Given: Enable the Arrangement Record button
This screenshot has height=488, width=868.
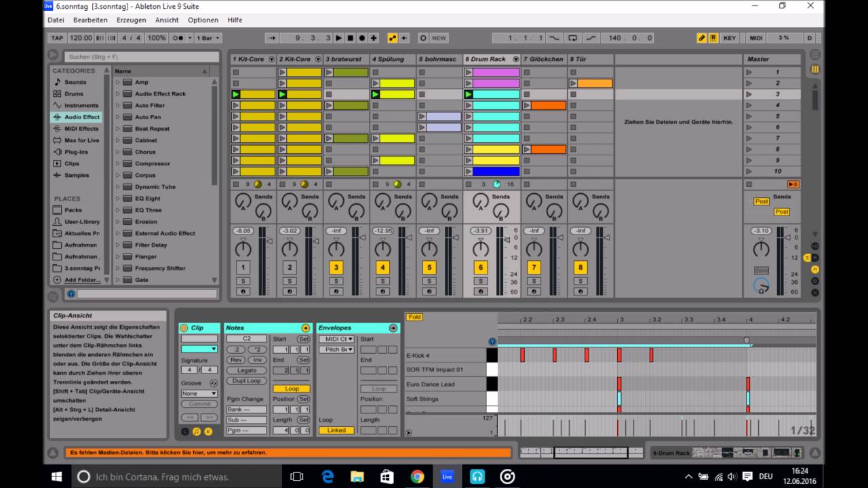Looking at the screenshot, I should [x=362, y=38].
